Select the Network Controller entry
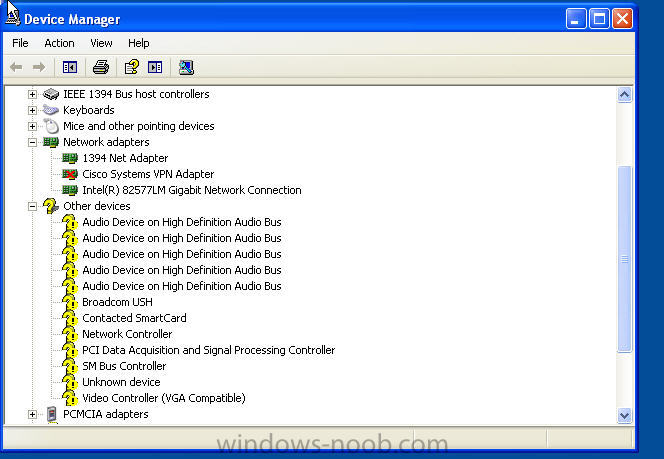This screenshot has height=459, width=664. click(x=127, y=335)
